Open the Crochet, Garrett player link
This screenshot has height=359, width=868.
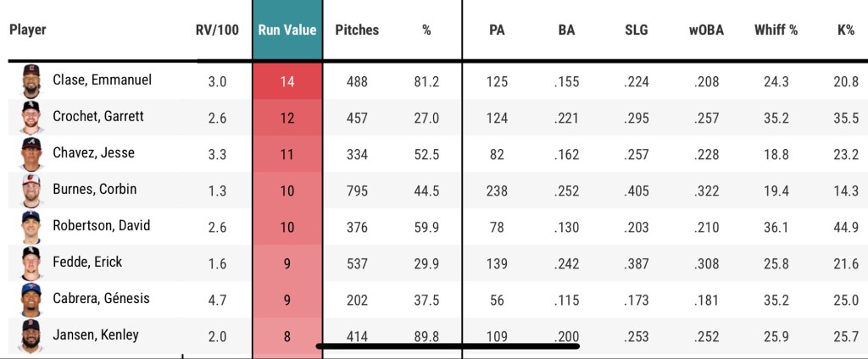(98, 117)
